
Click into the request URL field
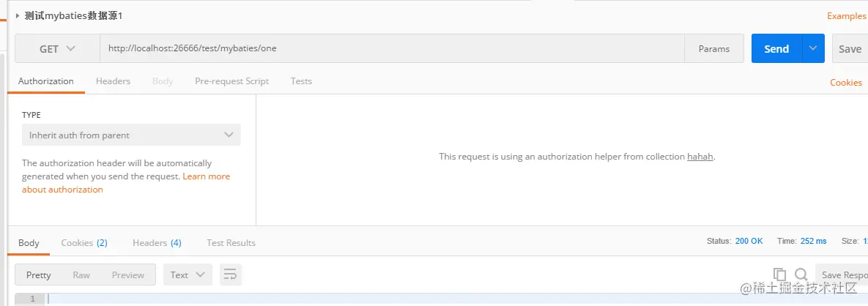[x=392, y=49]
